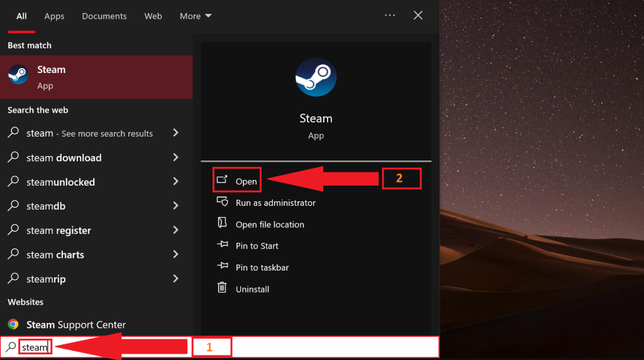The height and width of the screenshot is (360, 644).
Task: Click the Uninstall trash icon
Action: click(222, 287)
